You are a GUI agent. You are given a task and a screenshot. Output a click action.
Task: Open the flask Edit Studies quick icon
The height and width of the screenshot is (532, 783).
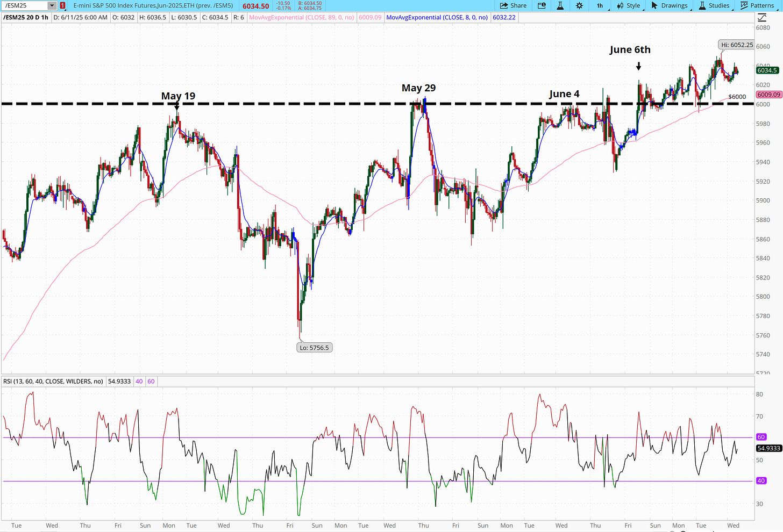pos(560,5)
